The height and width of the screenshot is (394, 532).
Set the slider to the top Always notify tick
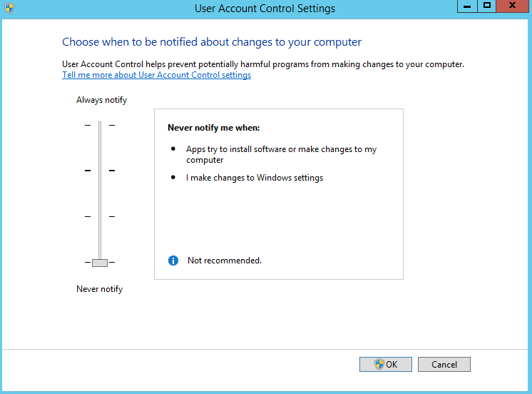click(100, 126)
